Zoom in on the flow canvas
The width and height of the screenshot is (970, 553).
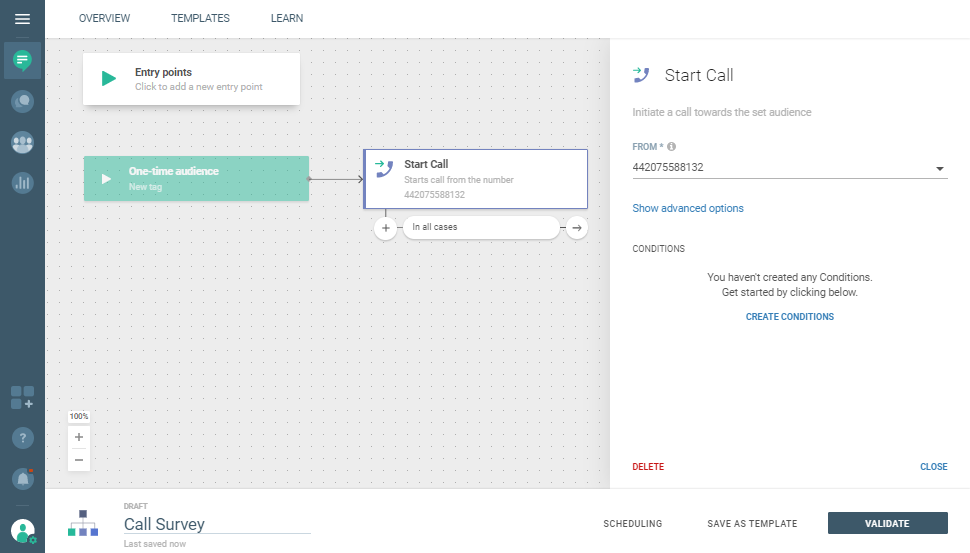tap(79, 437)
